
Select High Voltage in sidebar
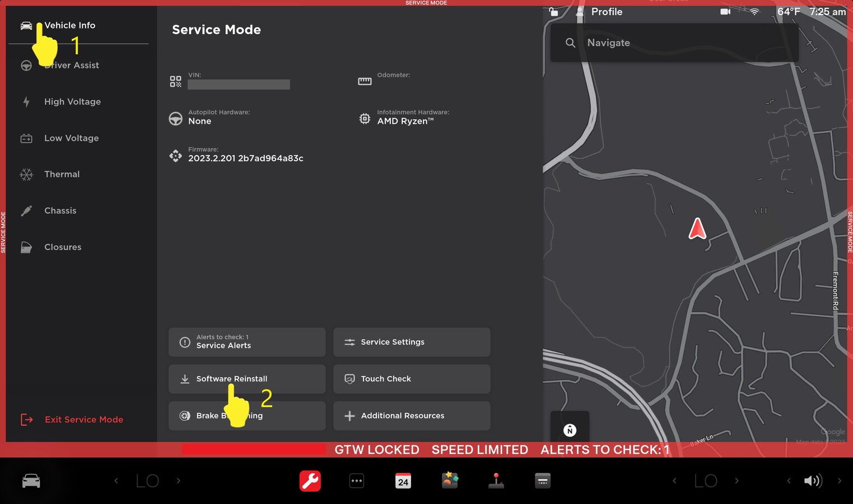pos(72,102)
